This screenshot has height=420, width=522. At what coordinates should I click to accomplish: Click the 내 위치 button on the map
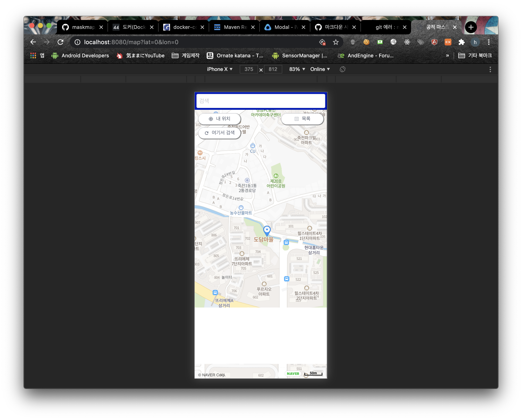coord(220,119)
